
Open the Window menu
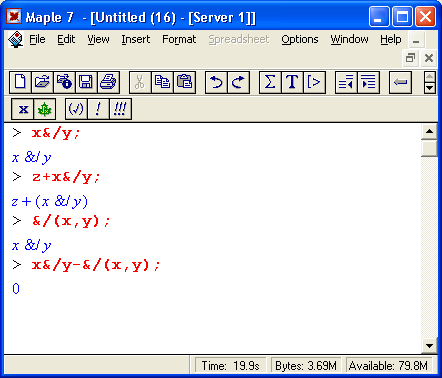pyautogui.click(x=349, y=39)
